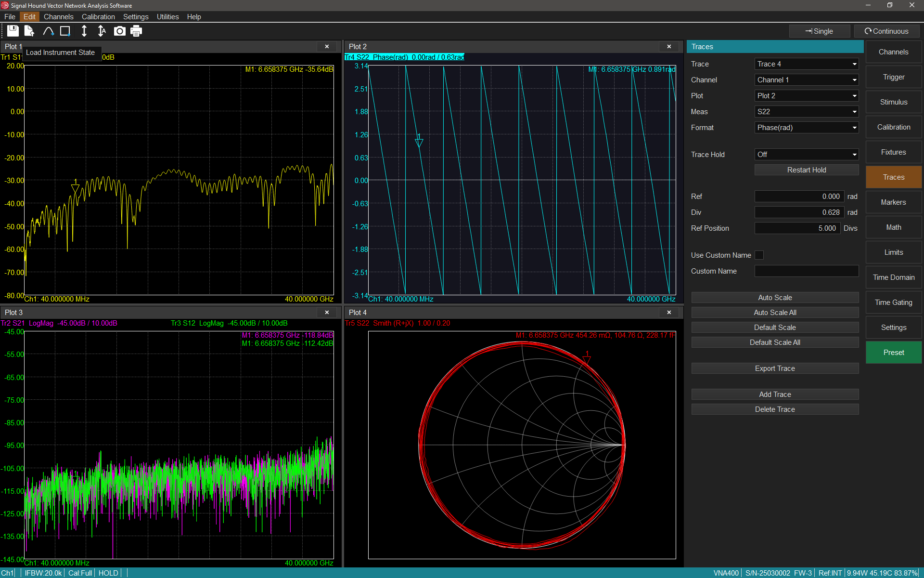Click the Add Trace curve icon
This screenshot has height=578, width=924.
click(x=48, y=31)
